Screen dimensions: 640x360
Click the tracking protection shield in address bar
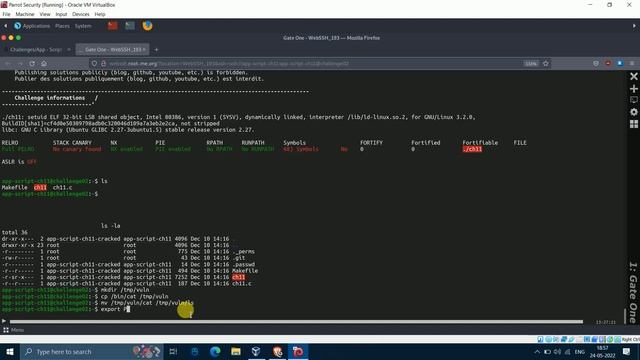coord(94,64)
